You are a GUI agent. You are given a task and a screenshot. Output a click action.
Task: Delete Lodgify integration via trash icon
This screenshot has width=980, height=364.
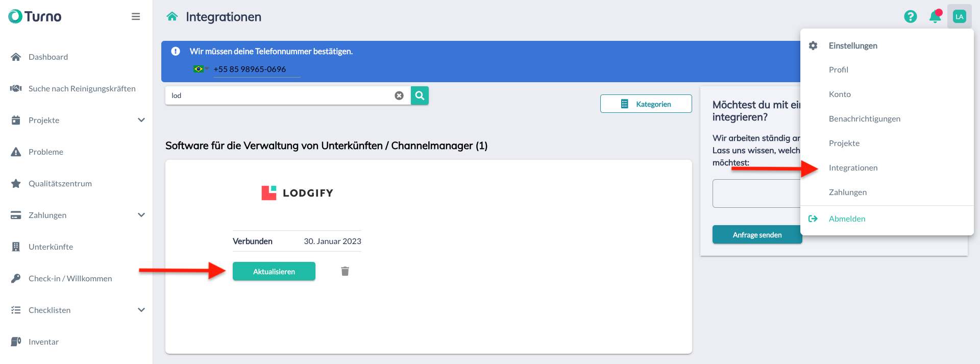coord(345,271)
